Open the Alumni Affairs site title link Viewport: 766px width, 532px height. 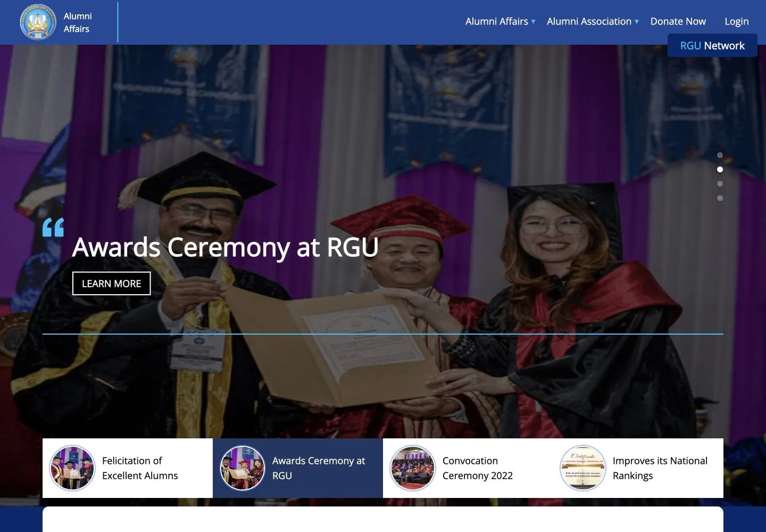point(78,22)
